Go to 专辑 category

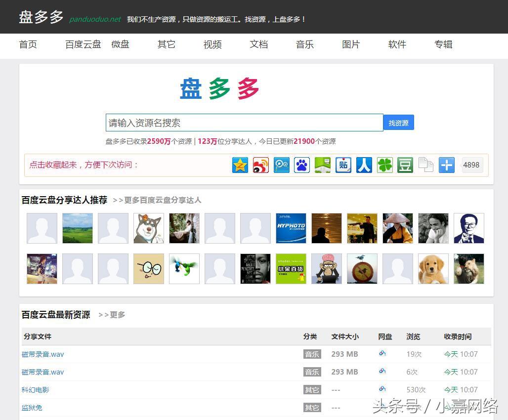(444, 44)
